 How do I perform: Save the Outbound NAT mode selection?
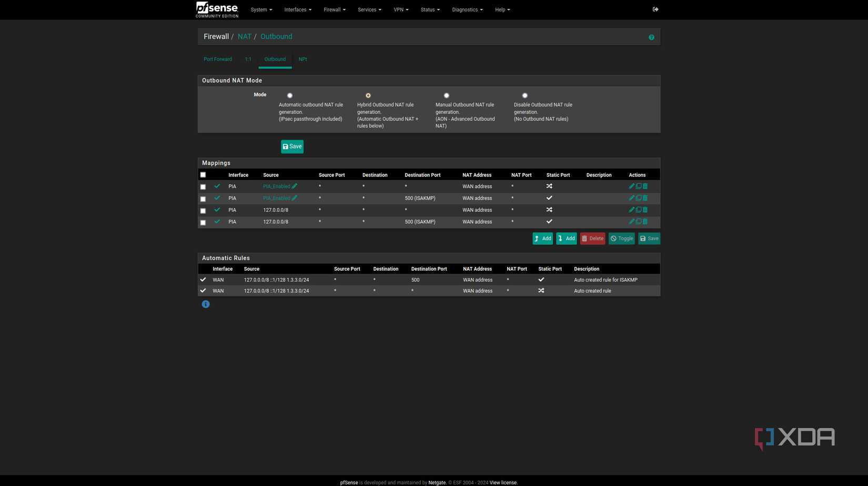[292, 146]
